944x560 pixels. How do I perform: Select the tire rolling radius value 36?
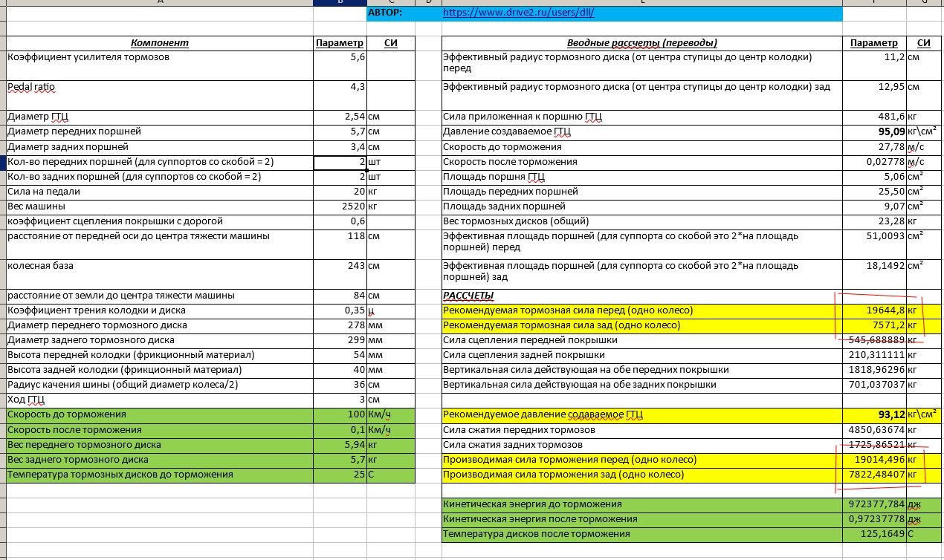[x=340, y=385]
